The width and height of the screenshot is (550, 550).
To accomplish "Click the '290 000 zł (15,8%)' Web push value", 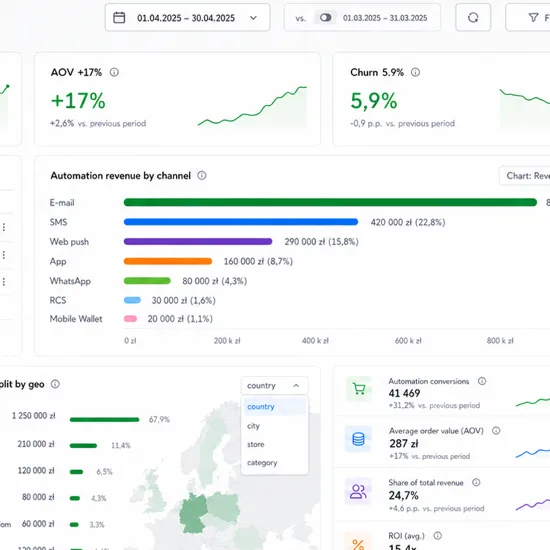I will point(321,242).
